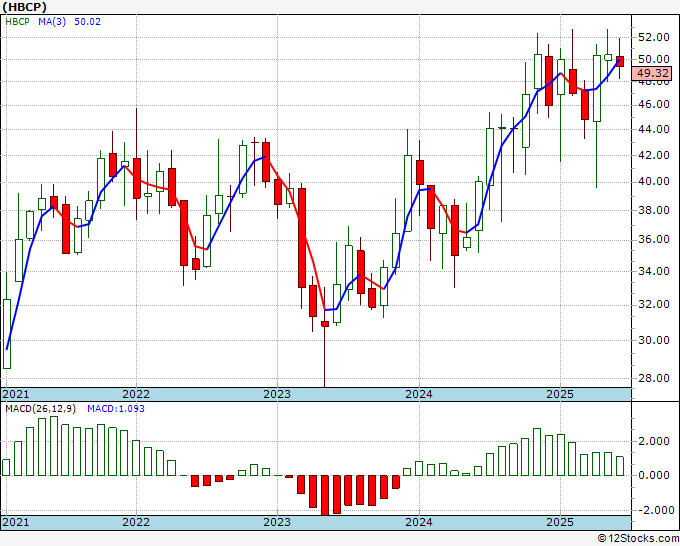Click the MACD(26,12,9) indicator label

point(41,409)
